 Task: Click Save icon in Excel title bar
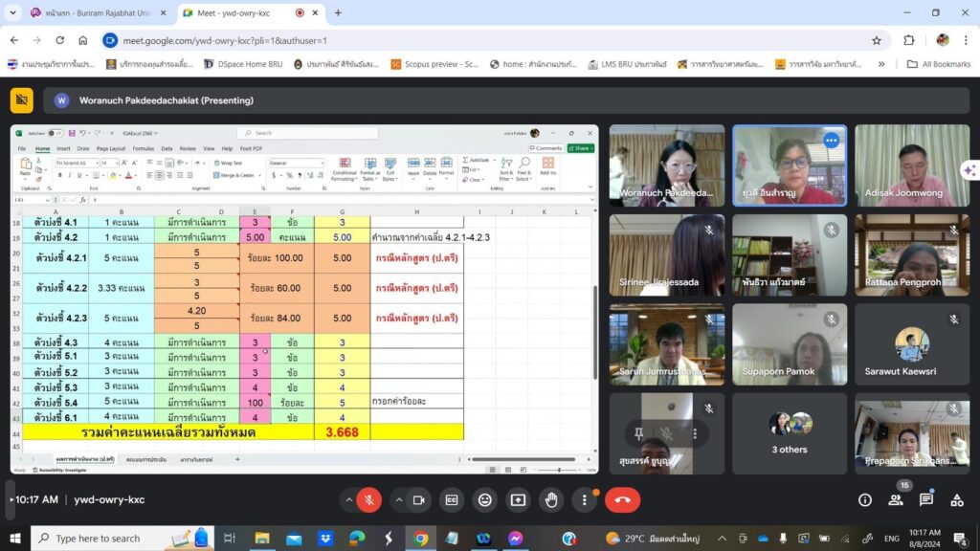(72, 133)
